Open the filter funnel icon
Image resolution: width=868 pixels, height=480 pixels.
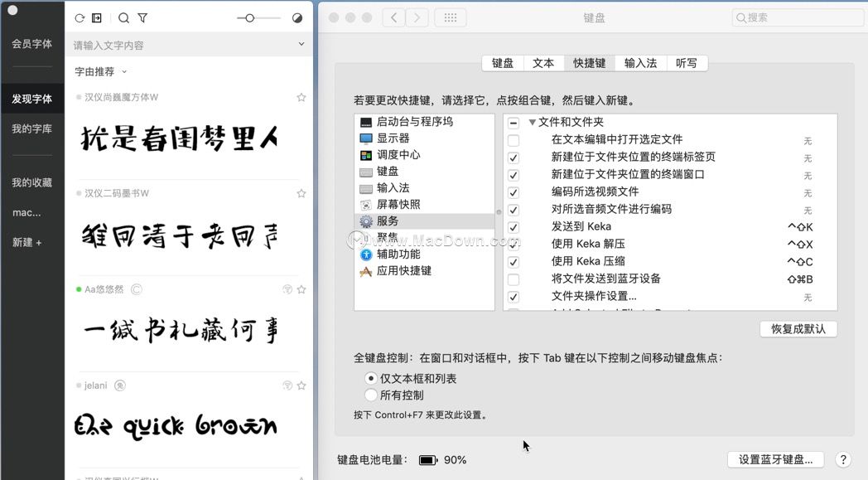pyautogui.click(x=142, y=18)
